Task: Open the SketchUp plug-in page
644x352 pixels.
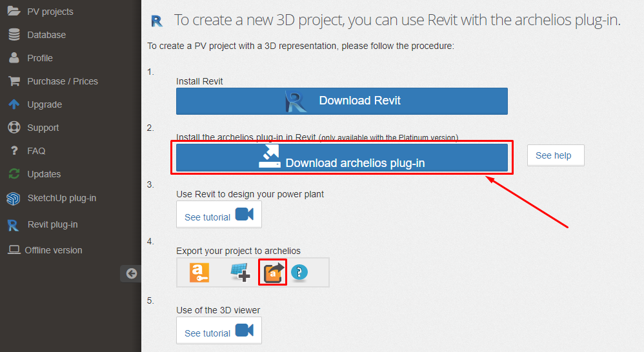Action: click(x=61, y=198)
